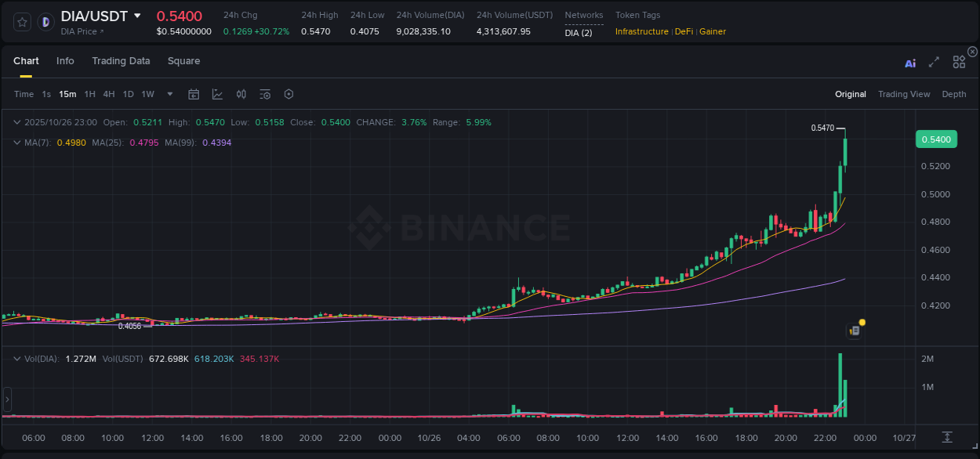Open the DIA/USDT pair selector dropdown
This screenshot has height=459, width=980.
click(x=137, y=16)
